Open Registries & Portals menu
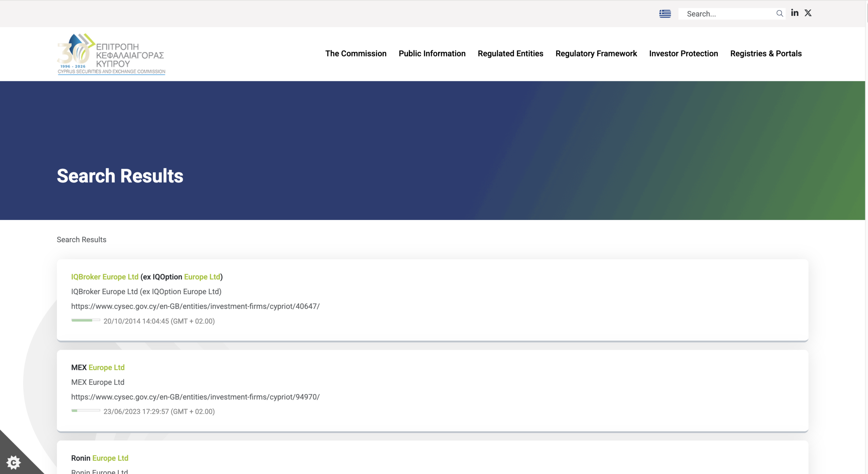Screen dimensions: 868x474 766,54
